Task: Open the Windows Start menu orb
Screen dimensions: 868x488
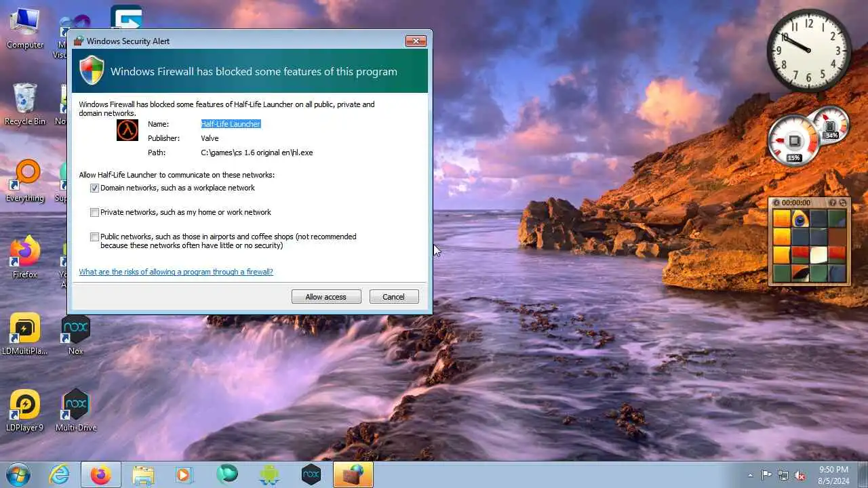Action: [x=18, y=474]
